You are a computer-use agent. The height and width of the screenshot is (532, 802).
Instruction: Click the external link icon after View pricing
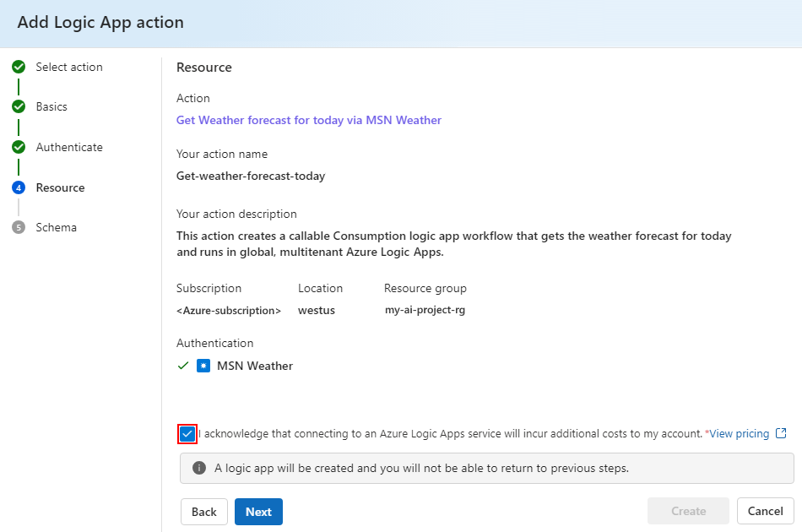(781, 433)
